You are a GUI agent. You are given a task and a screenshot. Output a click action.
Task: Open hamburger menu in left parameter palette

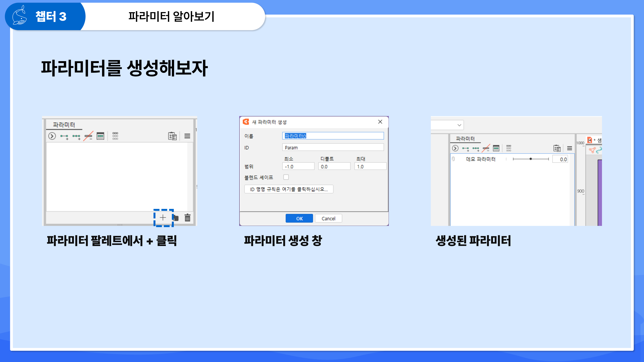point(187,136)
